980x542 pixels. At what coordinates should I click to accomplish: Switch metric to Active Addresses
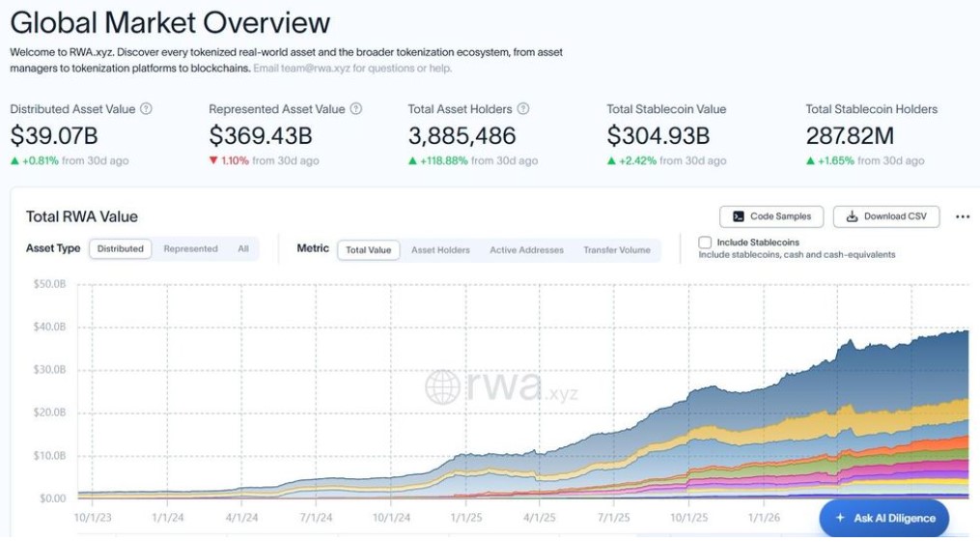tap(526, 250)
